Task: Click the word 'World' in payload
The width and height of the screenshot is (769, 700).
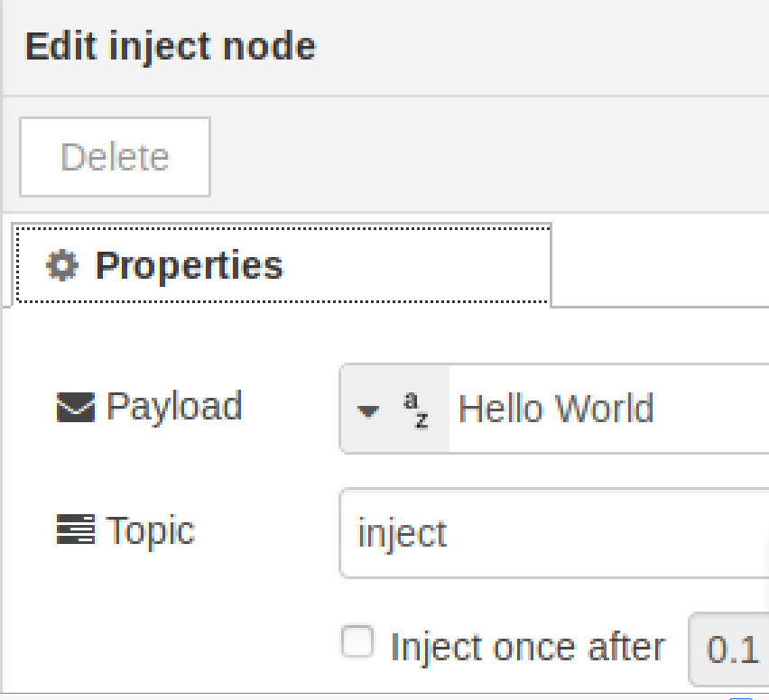Action: 604,409
